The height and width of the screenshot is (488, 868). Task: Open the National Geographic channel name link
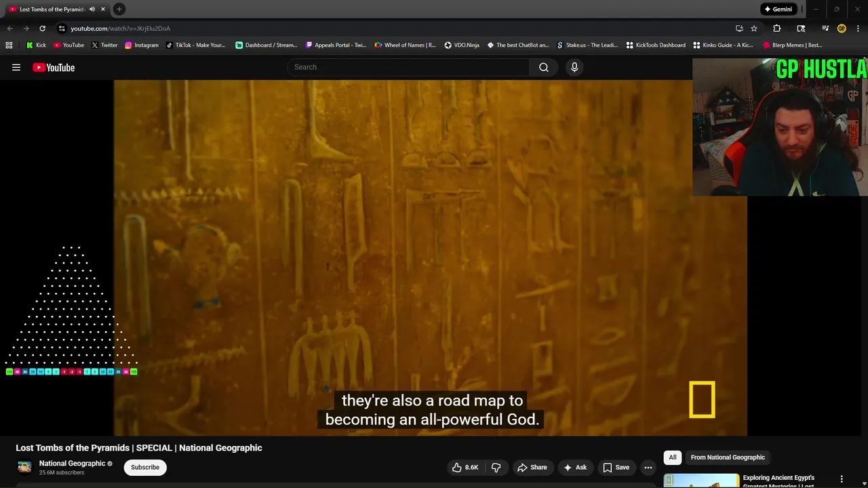pyautogui.click(x=73, y=464)
